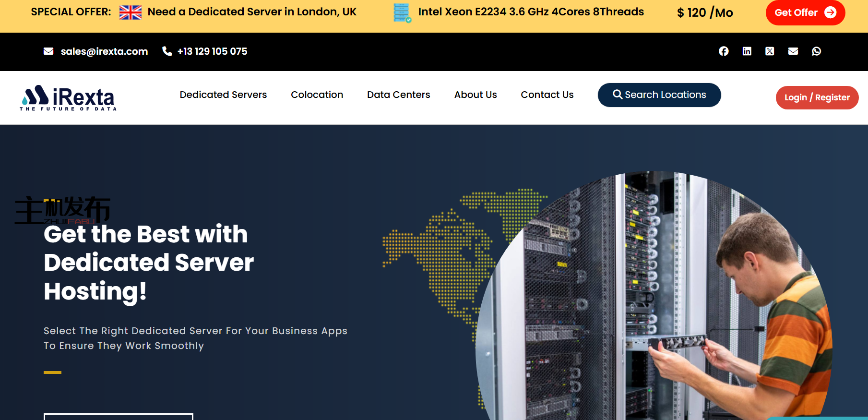Viewport: 868px width, 420px height.
Task: Click the server icon in offer banner
Action: 402,13
